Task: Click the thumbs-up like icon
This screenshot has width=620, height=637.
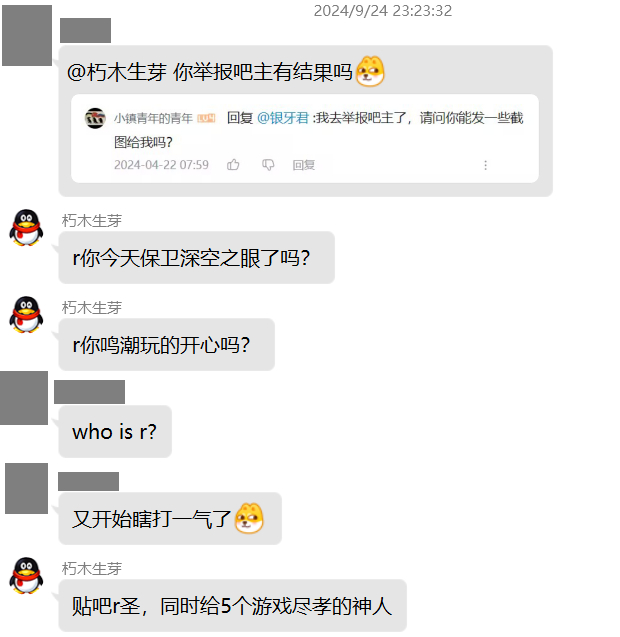Action: 233,165
